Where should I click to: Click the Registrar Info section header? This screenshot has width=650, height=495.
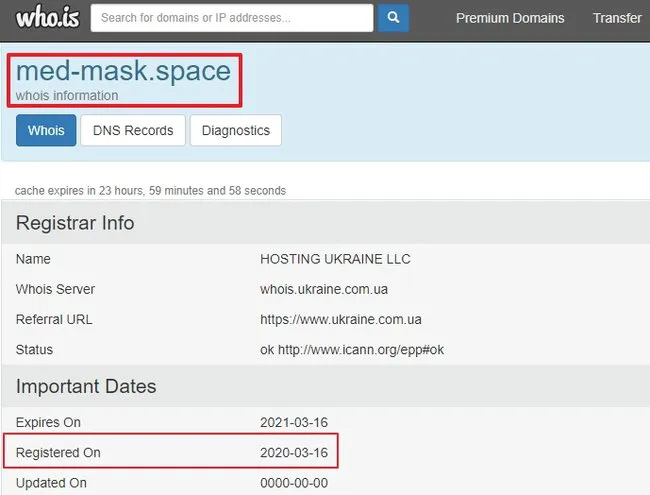point(75,223)
